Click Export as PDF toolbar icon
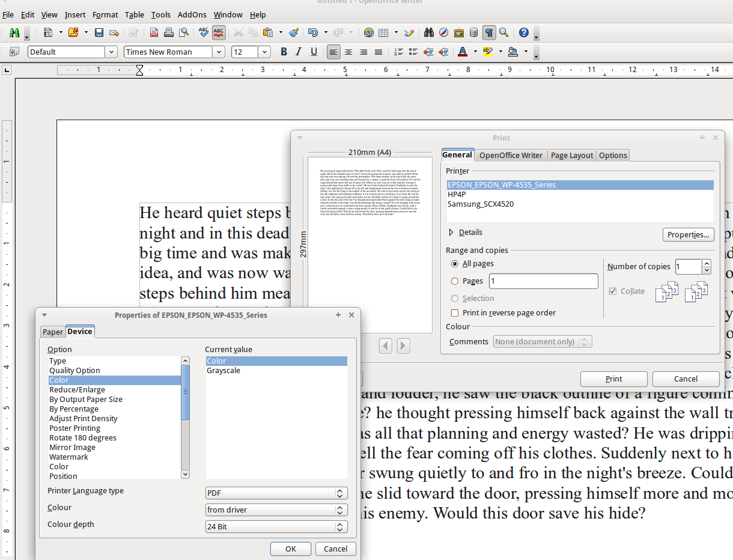Viewport: 733px width, 560px height. (154, 32)
